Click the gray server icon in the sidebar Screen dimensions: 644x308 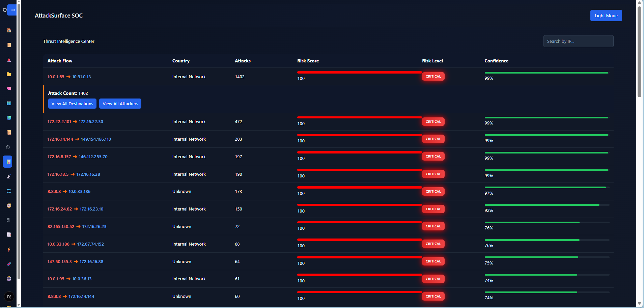tap(8, 220)
